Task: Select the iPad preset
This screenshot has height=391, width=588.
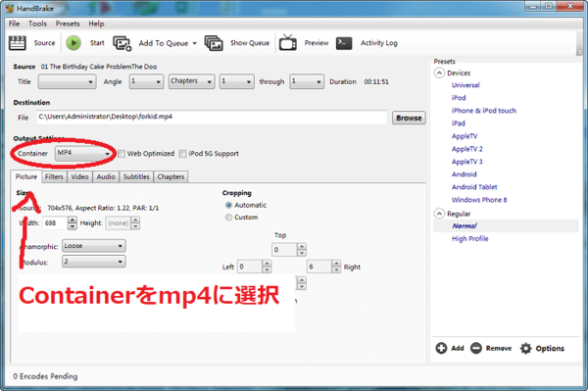Action: pos(459,123)
